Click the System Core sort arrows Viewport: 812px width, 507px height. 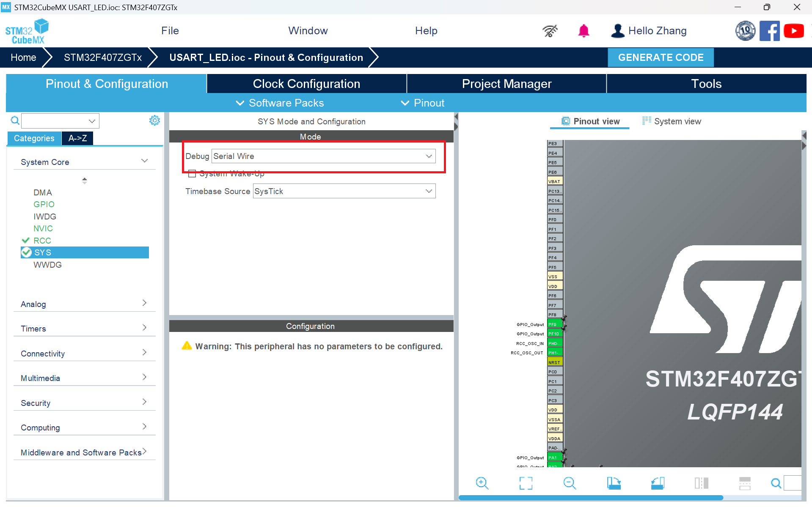click(x=85, y=181)
